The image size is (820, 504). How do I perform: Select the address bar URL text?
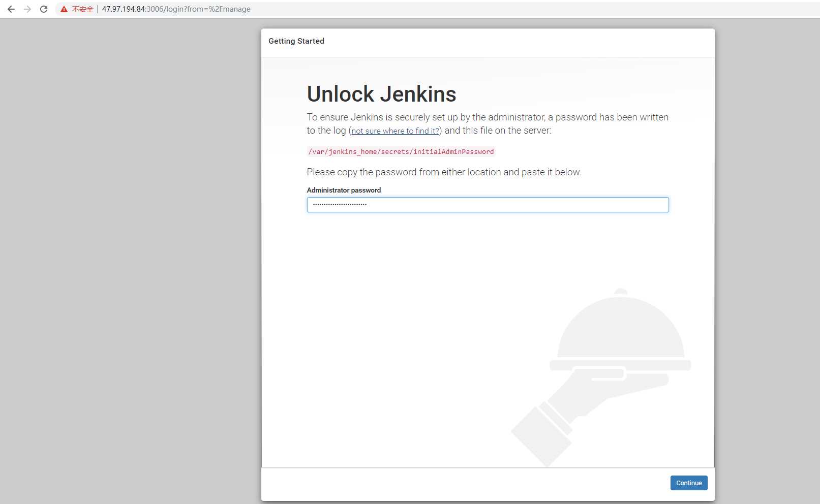(x=176, y=9)
